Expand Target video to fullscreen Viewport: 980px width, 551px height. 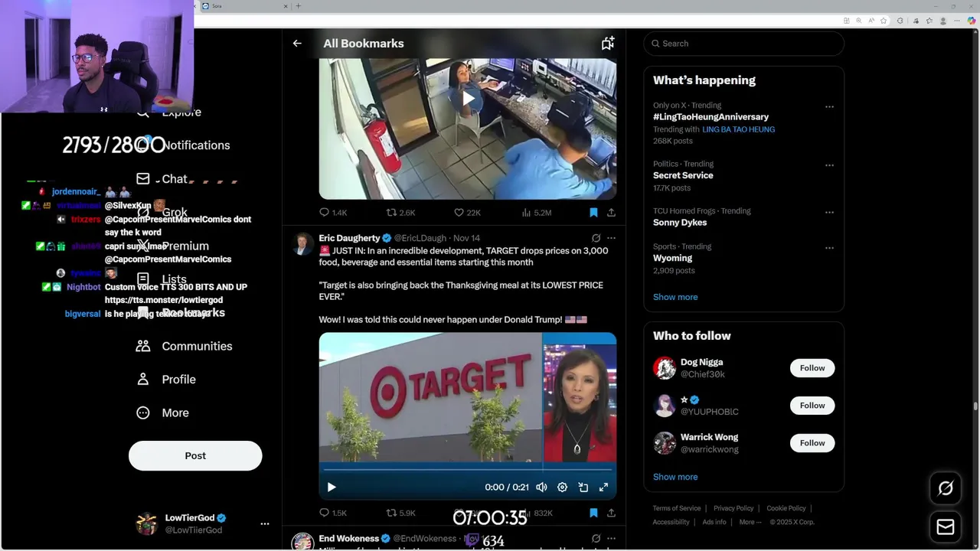pyautogui.click(x=603, y=487)
